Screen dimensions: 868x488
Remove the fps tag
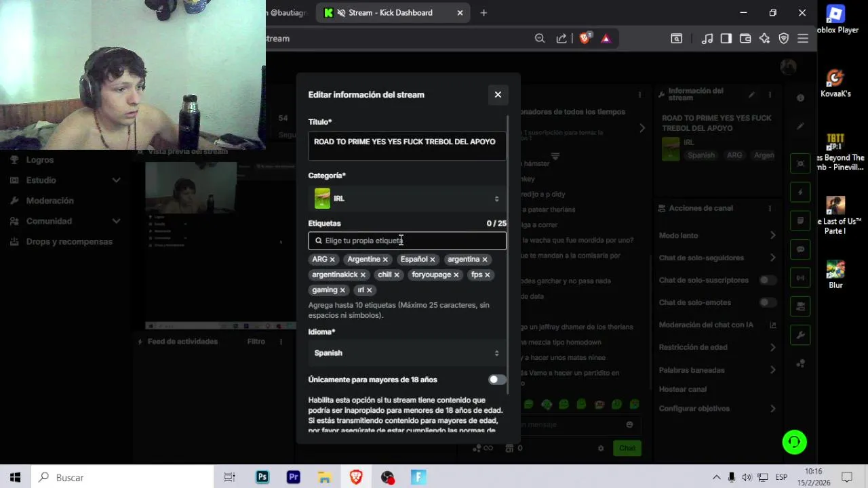[487, 275]
